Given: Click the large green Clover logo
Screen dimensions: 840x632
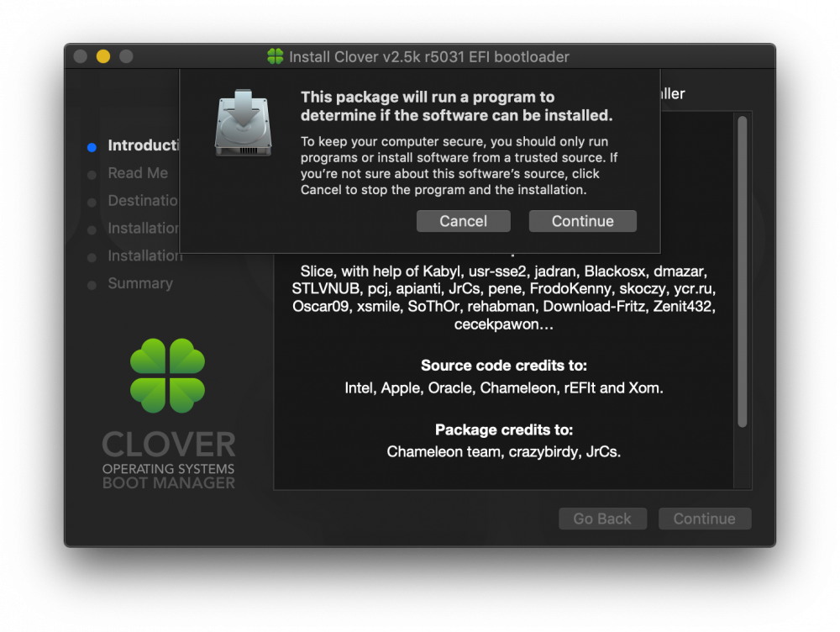Looking at the screenshot, I should (x=167, y=375).
